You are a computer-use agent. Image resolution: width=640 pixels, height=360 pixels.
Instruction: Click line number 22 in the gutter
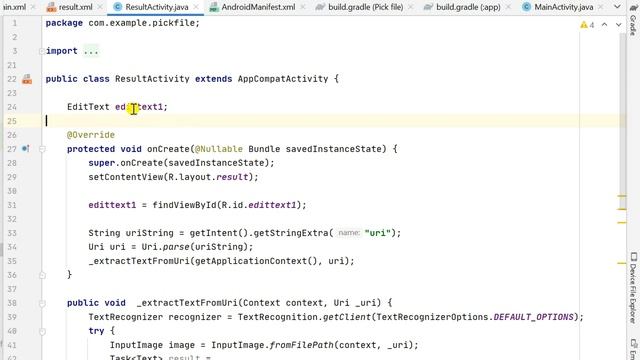pyautogui.click(x=12, y=79)
